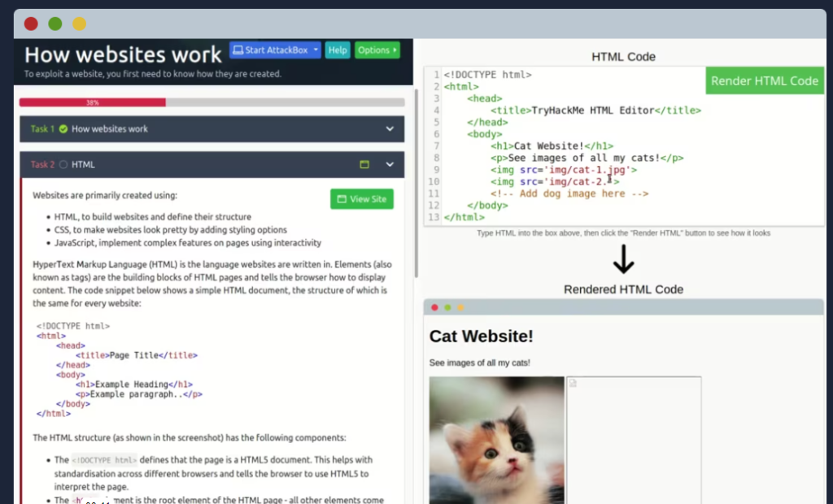Viewport: 833px width, 504px height.
Task: Click the room progress bar at 38%
Action: [x=212, y=102]
